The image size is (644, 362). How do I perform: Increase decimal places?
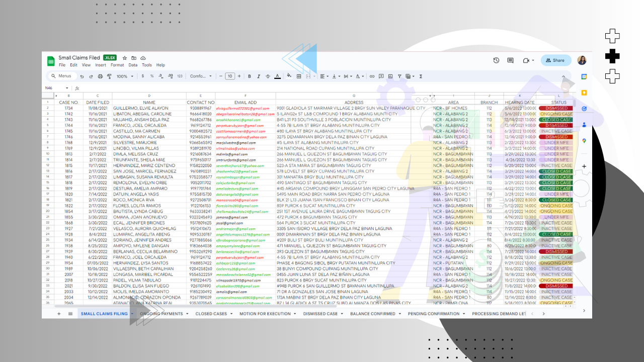pos(170,76)
